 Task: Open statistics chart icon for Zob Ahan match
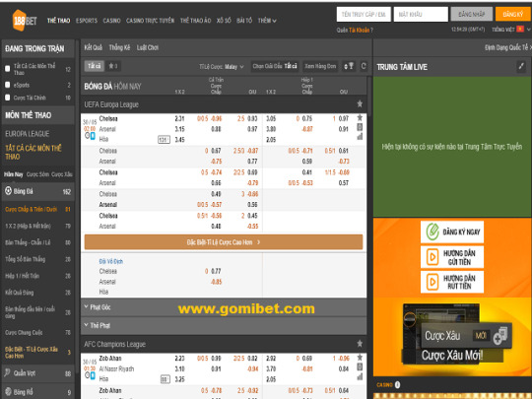360,376
